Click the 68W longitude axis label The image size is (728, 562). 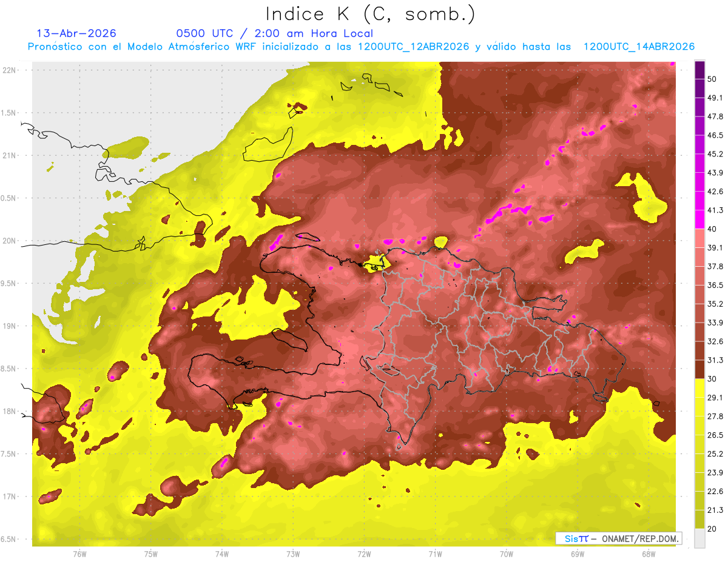(x=649, y=554)
